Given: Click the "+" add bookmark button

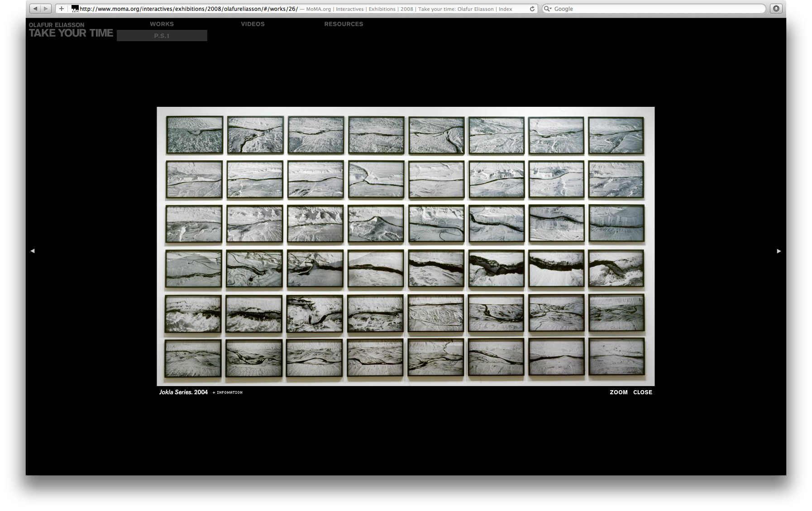Looking at the screenshot, I should pyautogui.click(x=61, y=8).
